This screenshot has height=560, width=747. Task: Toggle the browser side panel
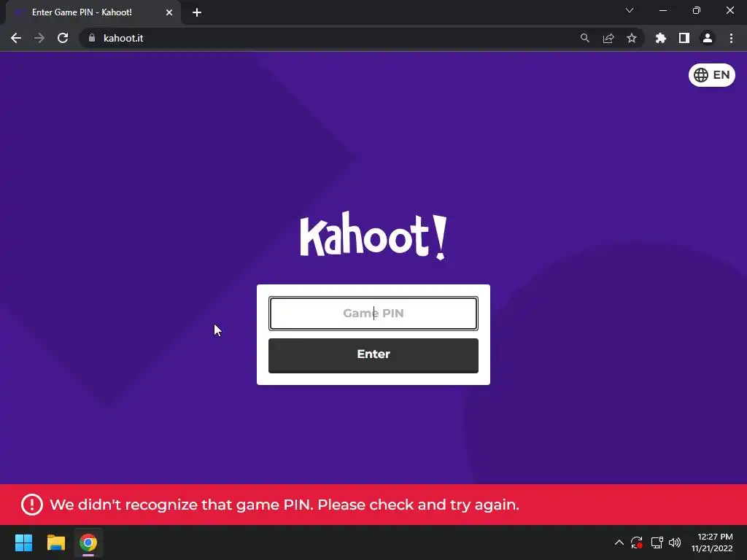tap(684, 38)
